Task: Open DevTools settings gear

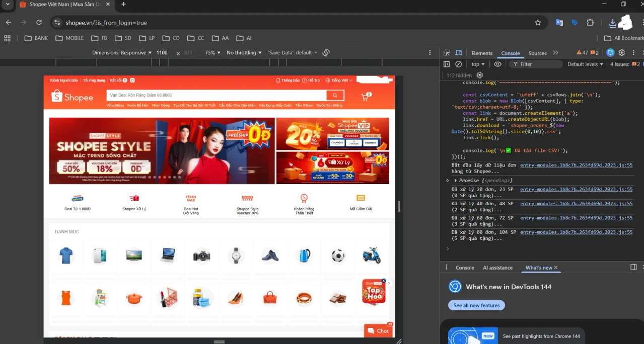Action: (x=622, y=53)
